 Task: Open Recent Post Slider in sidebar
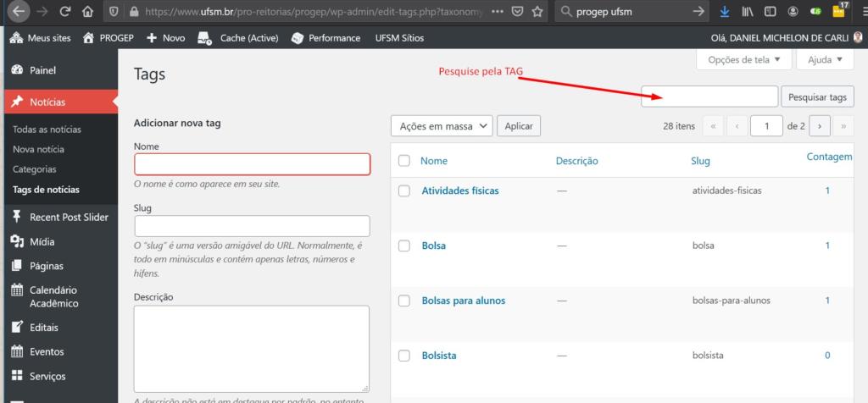point(69,217)
